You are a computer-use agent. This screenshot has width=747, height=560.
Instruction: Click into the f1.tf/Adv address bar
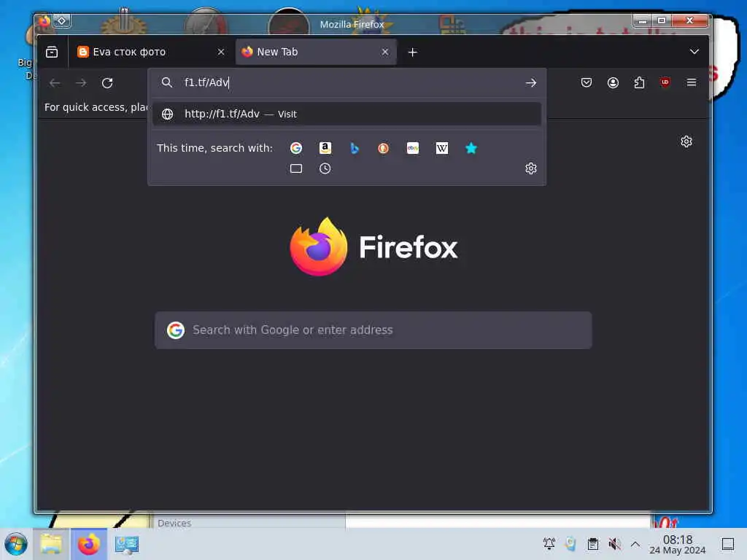point(348,82)
